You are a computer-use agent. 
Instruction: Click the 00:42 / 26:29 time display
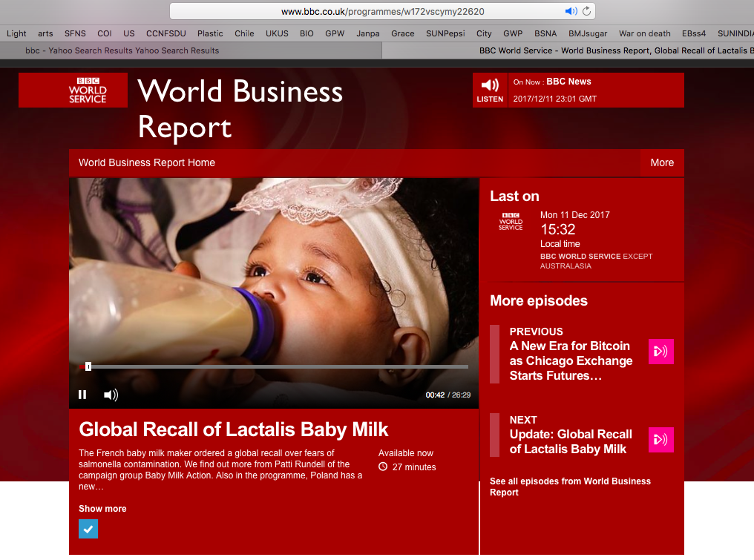pos(448,395)
